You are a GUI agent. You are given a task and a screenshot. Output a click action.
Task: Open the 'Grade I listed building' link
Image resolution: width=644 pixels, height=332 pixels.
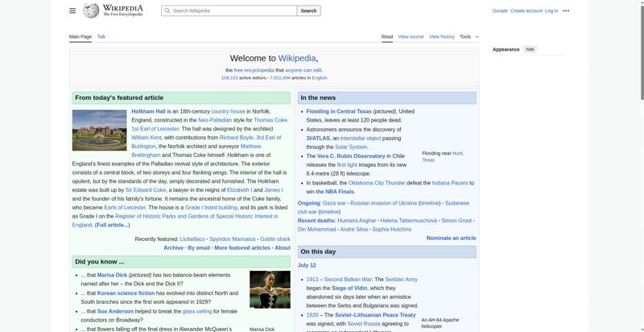coord(211,208)
